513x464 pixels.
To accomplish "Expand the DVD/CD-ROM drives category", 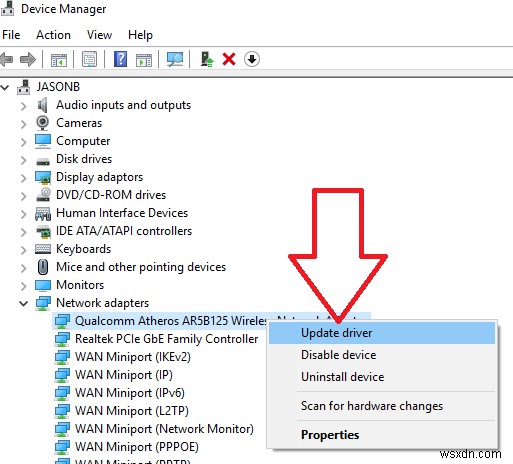I will [x=23, y=196].
